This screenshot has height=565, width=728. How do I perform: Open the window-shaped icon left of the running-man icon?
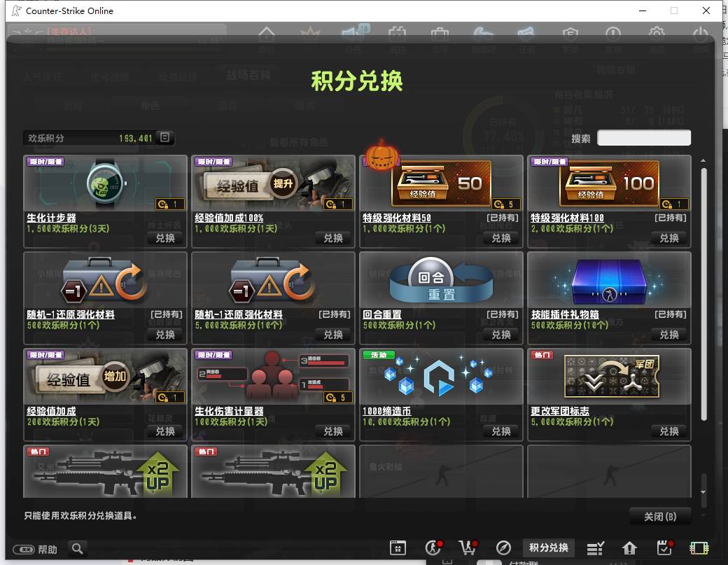[x=398, y=548]
